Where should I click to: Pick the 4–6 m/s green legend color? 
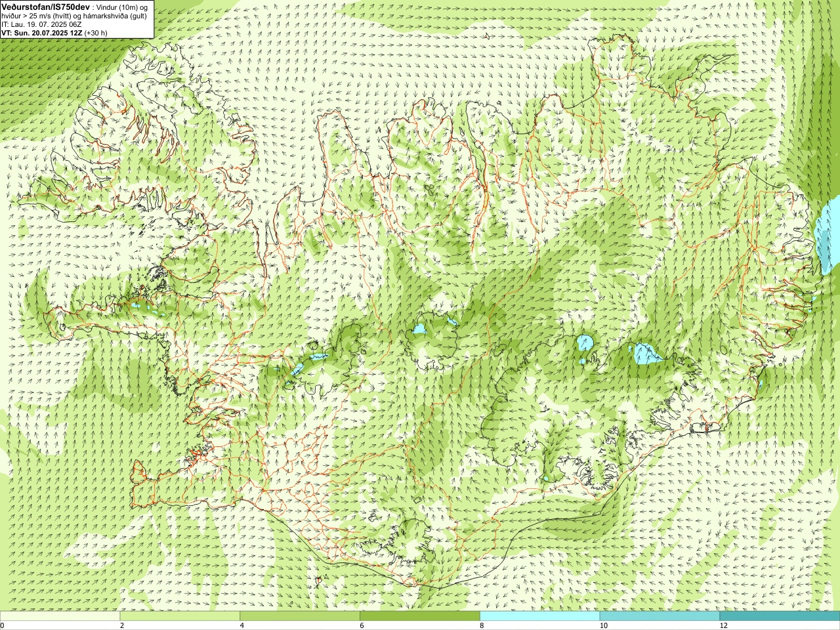click(300, 616)
